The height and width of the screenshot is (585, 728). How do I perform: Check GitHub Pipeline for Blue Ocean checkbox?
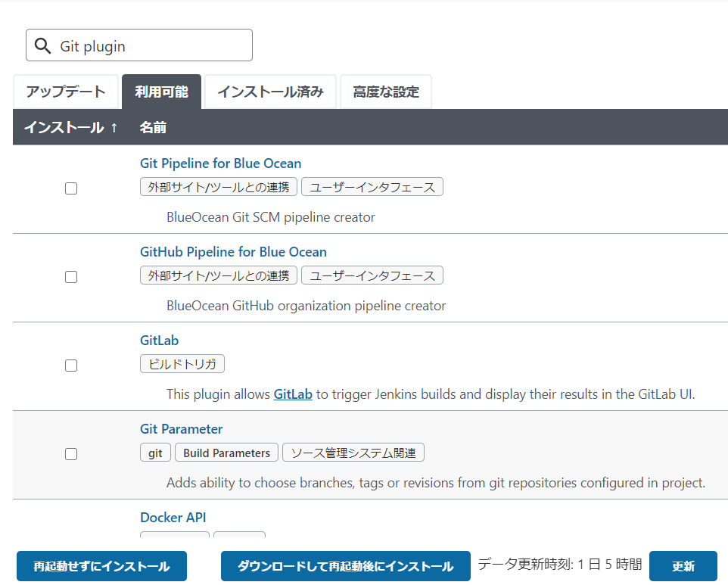71,277
